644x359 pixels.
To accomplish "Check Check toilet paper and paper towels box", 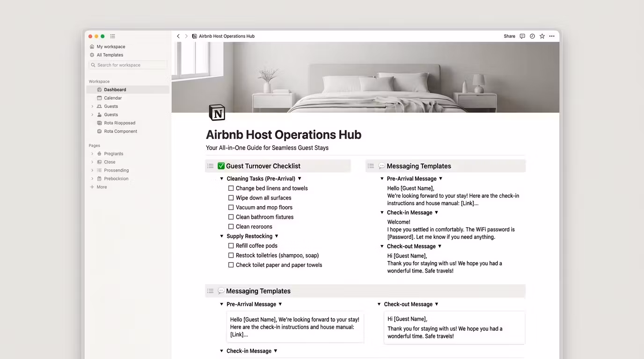I will coord(231,265).
